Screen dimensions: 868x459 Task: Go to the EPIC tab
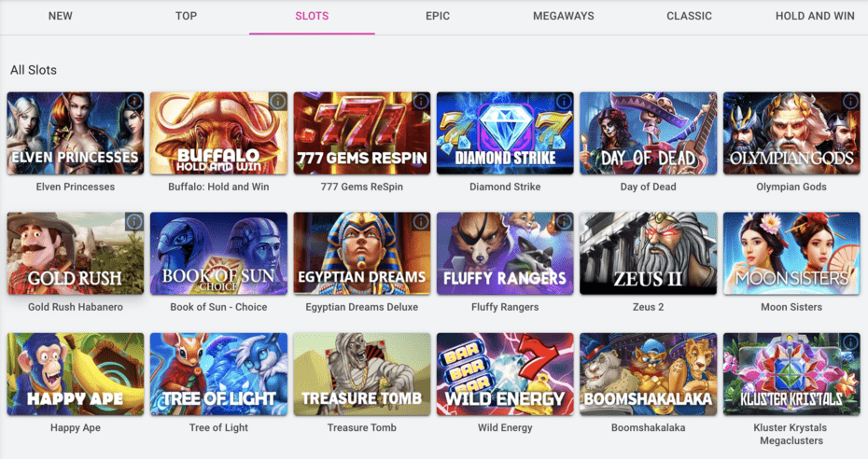coord(438,16)
